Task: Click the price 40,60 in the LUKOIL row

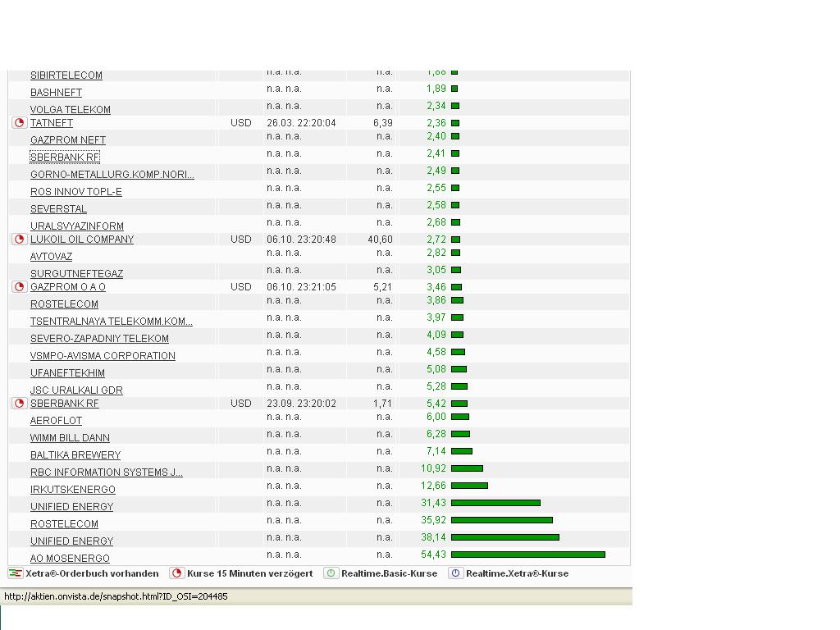Action: tap(381, 239)
